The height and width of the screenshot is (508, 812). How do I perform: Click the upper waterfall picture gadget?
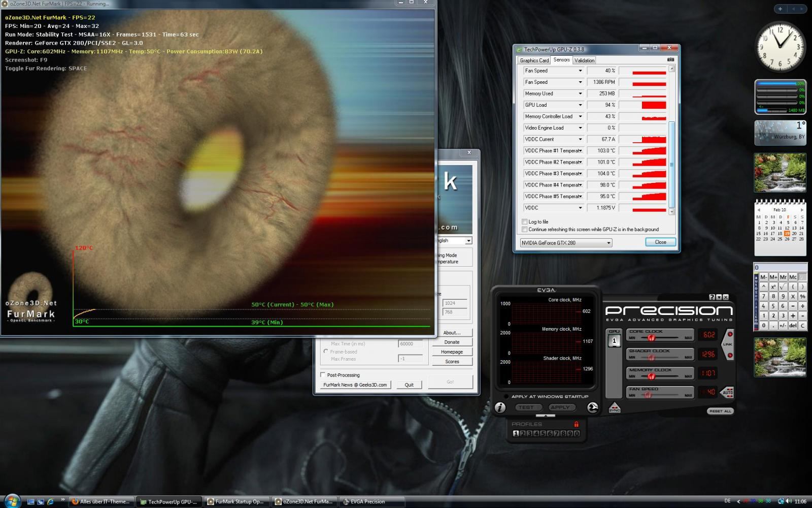780,173
